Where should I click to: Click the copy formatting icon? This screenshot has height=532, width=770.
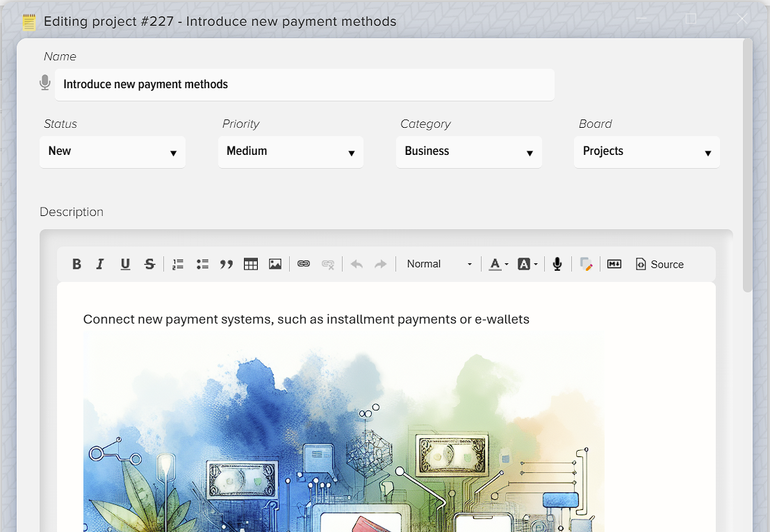[586, 264]
